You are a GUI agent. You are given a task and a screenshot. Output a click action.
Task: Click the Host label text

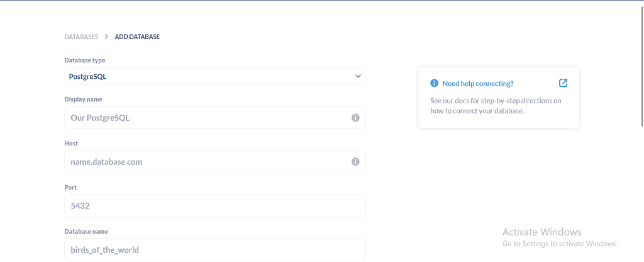point(71,143)
